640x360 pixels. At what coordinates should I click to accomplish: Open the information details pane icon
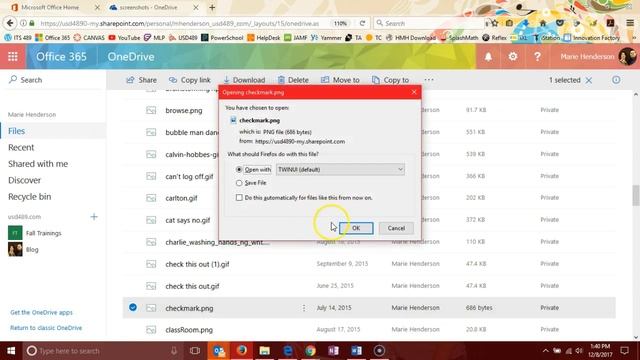coord(616,80)
